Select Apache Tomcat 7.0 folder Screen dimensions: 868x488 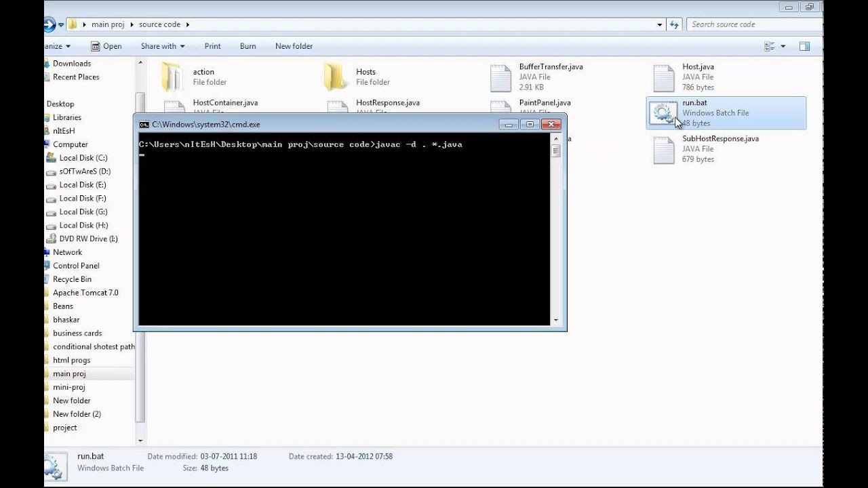tap(85, 293)
